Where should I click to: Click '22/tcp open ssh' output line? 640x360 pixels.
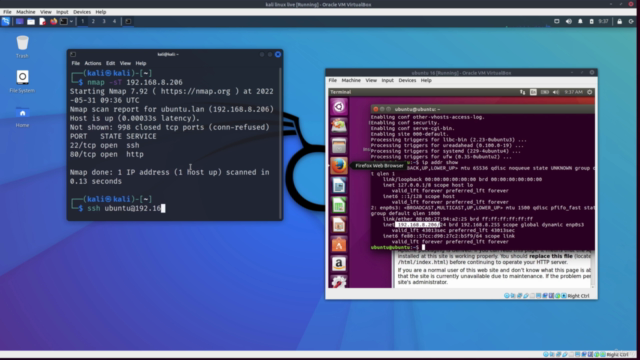(x=104, y=145)
